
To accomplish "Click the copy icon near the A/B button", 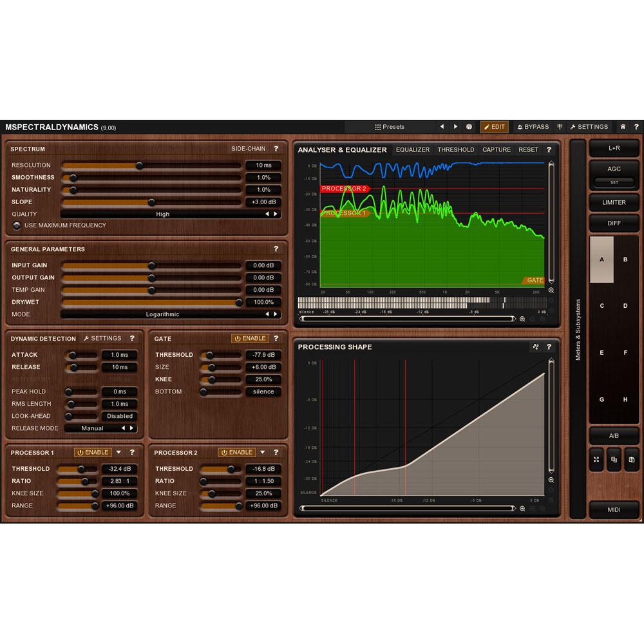I will pos(613,459).
